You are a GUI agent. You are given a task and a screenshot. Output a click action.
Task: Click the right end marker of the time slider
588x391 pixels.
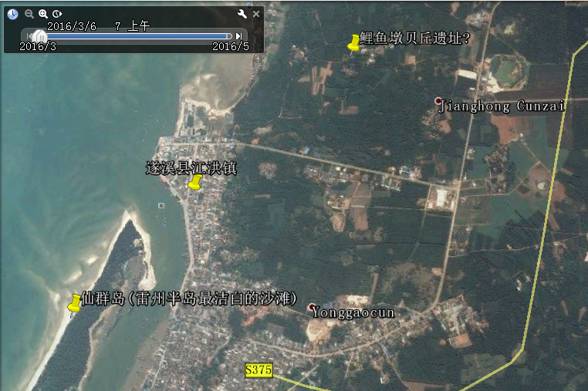tap(230, 36)
